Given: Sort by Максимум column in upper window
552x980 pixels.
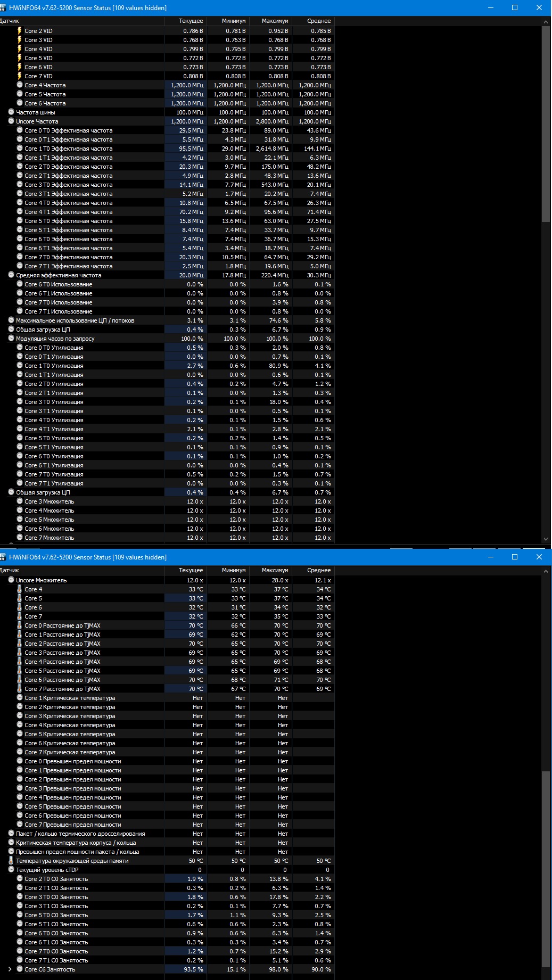Looking at the screenshot, I should [x=270, y=21].
